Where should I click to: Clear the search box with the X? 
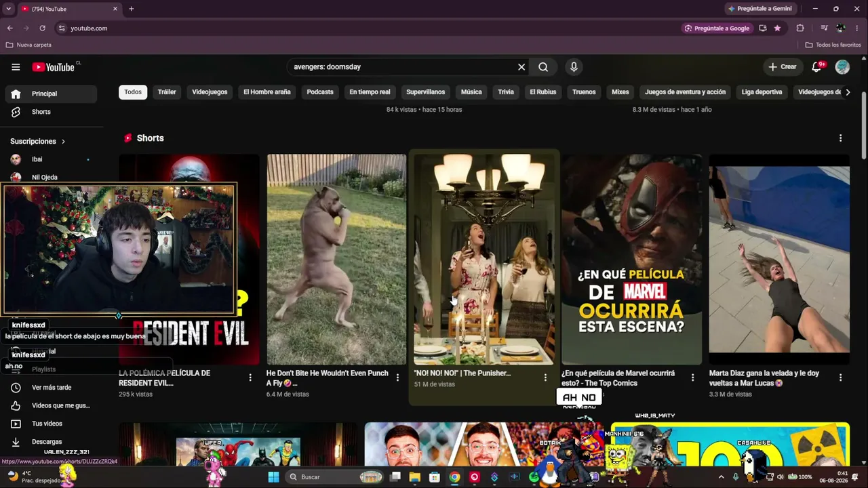coord(521,67)
